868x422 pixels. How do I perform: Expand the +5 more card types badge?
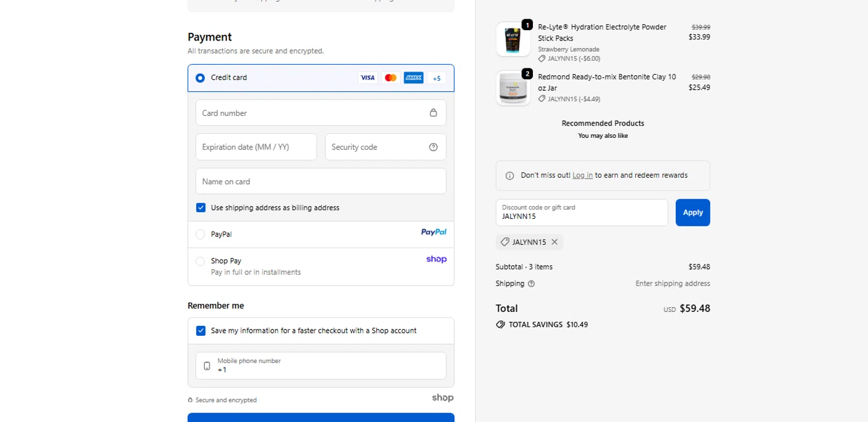pyautogui.click(x=437, y=78)
